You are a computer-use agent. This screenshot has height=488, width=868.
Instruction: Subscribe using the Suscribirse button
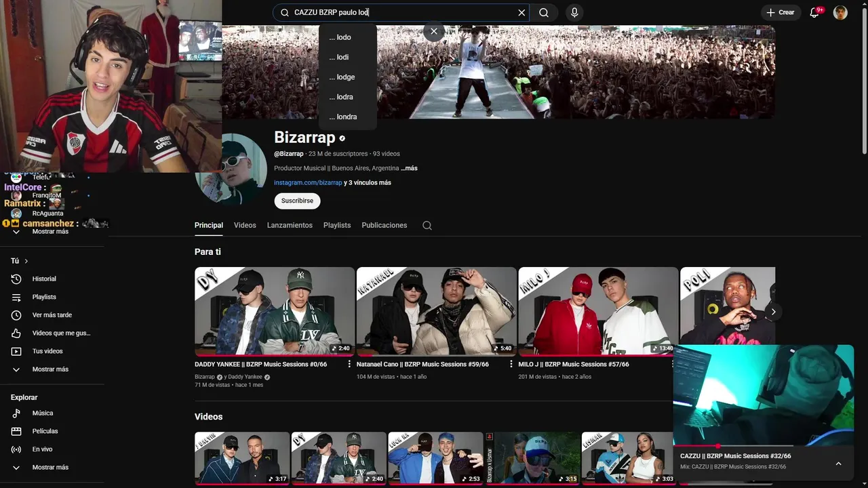tap(297, 201)
